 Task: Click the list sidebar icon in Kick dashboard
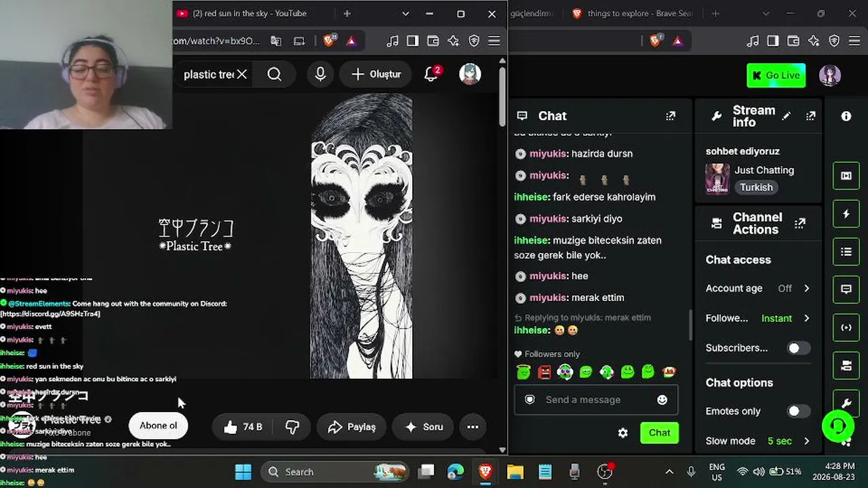coord(846,252)
